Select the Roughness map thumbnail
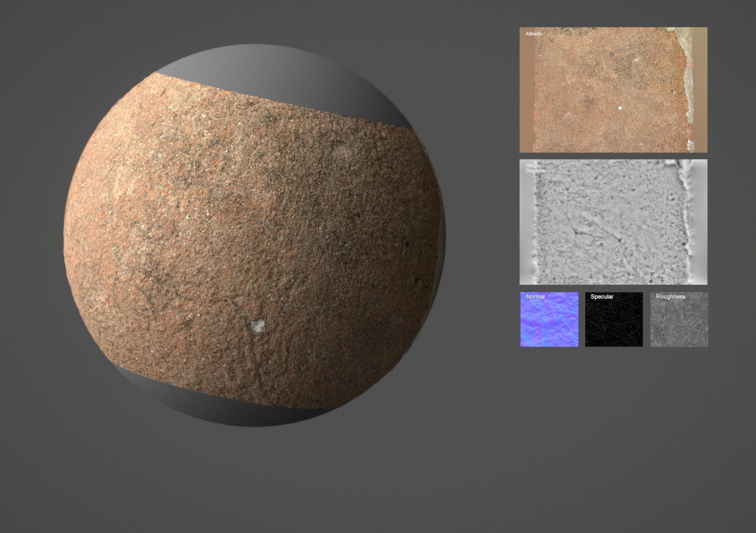This screenshot has height=533, width=756. (x=679, y=319)
